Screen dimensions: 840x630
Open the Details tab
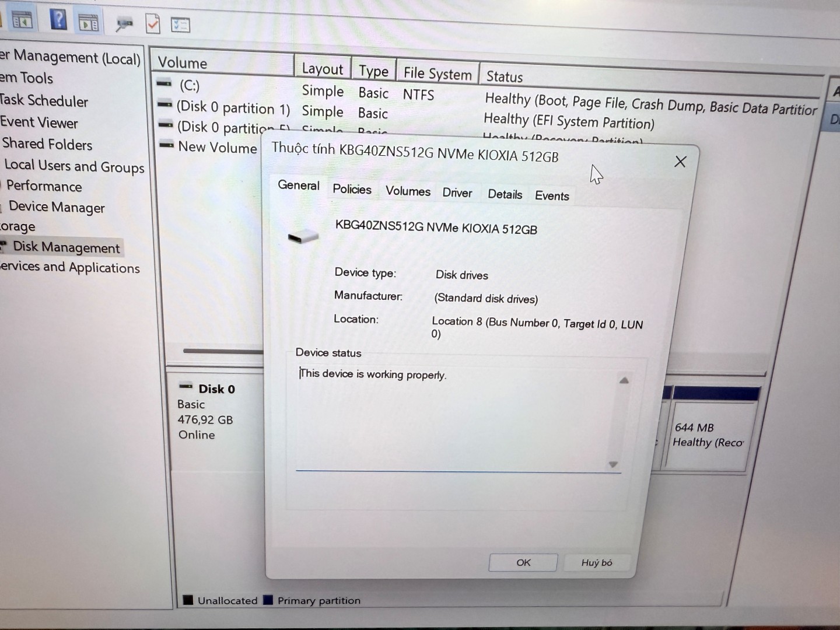[x=505, y=194]
